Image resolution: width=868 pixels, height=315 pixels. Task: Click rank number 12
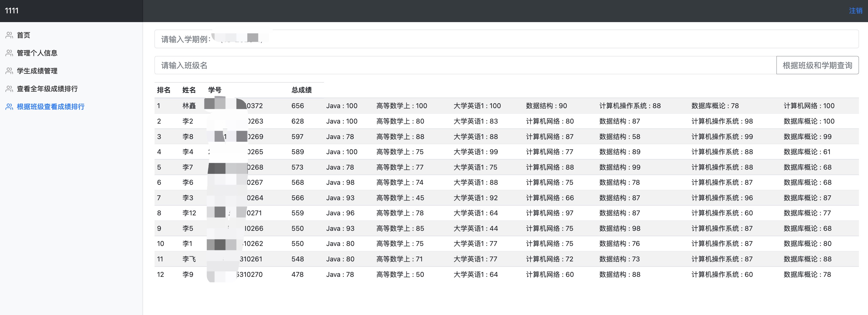click(x=160, y=275)
